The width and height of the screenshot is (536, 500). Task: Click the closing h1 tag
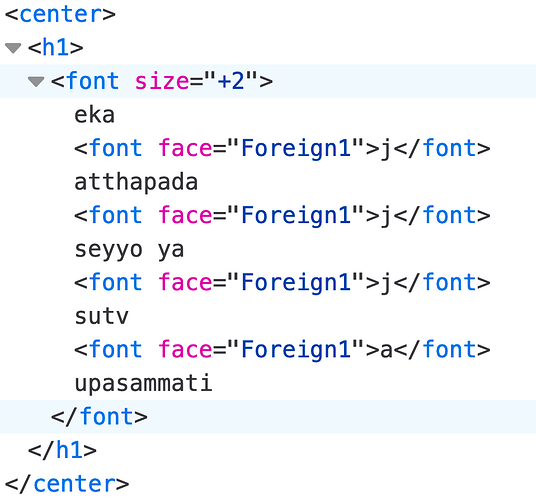click(62, 450)
